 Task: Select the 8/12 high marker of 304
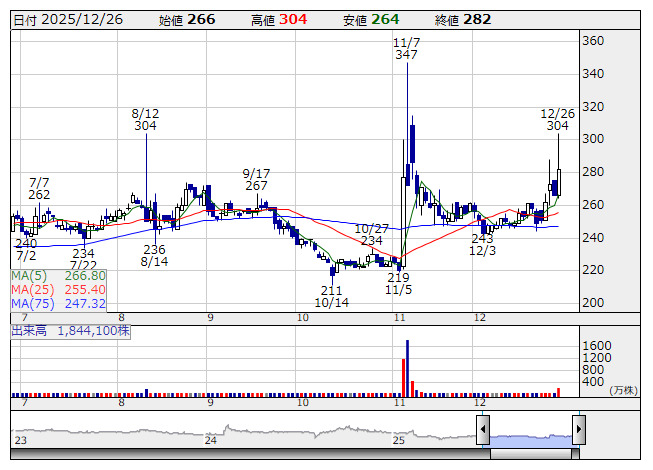145,119
